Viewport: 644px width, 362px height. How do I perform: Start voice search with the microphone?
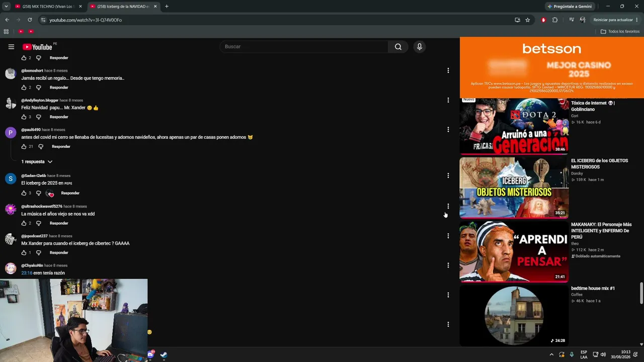pos(419,47)
